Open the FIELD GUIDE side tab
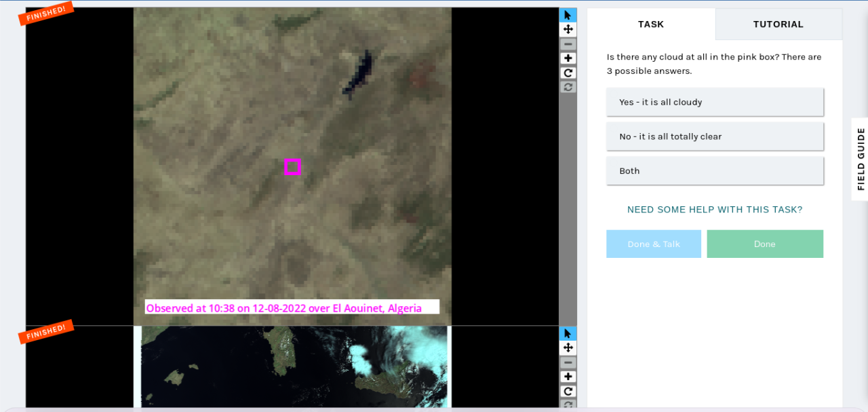 click(861, 159)
